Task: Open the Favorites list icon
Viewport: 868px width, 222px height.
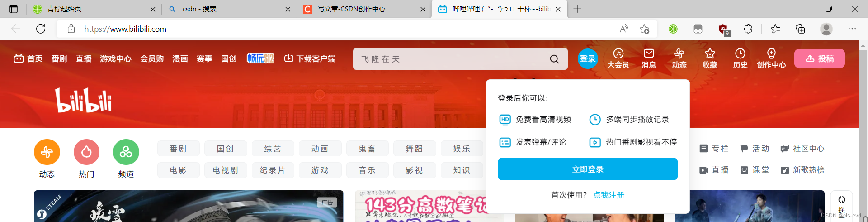Action: pyautogui.click(x=775, y=29)
